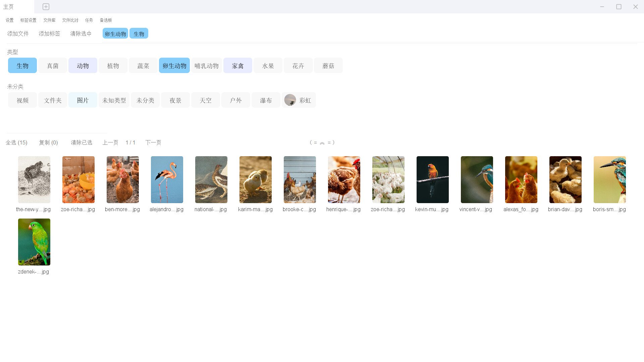Image resolution: width=644 pixels, height=362 pixels.
Task: Click the wavy similarity sort icon
Action: pos(323,142)
